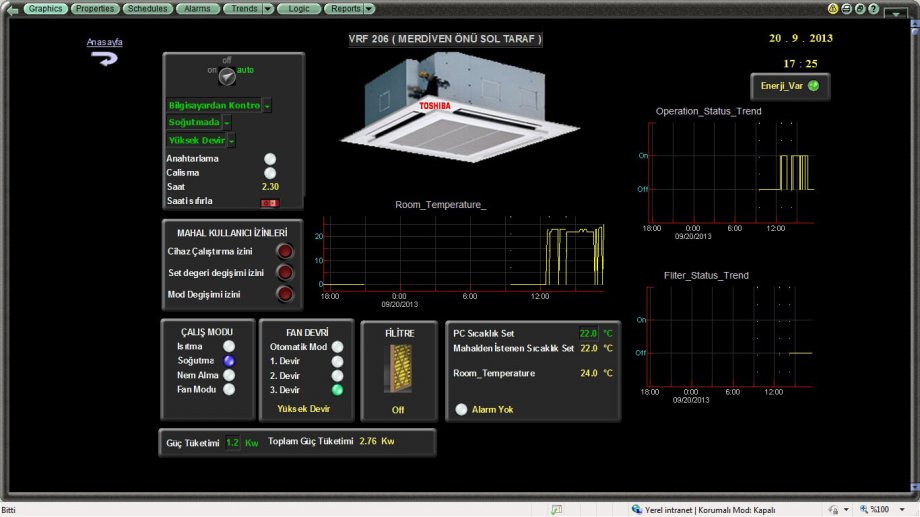
Task: Select 3. Devir fan speed
Action: pos(337,390)
